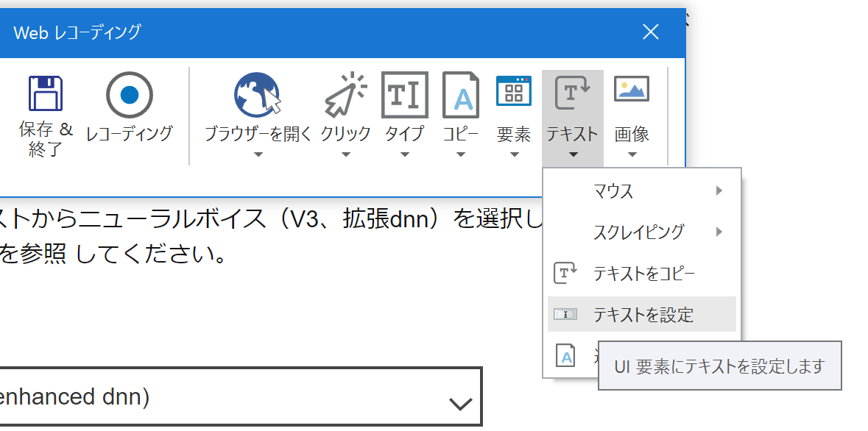This screenshot has height=431, width=868.
Task: Click the テキスト toolbar icon
Action: point(572,93)
